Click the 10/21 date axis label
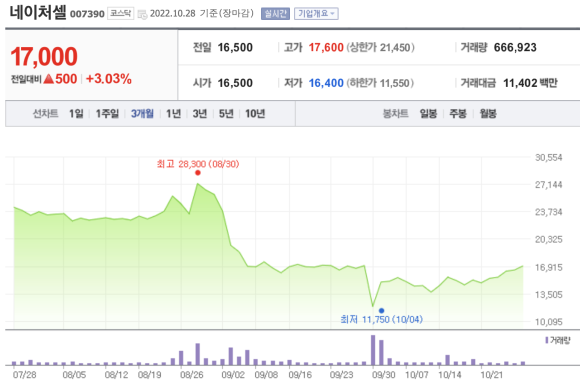 click(x=492, y=375)
